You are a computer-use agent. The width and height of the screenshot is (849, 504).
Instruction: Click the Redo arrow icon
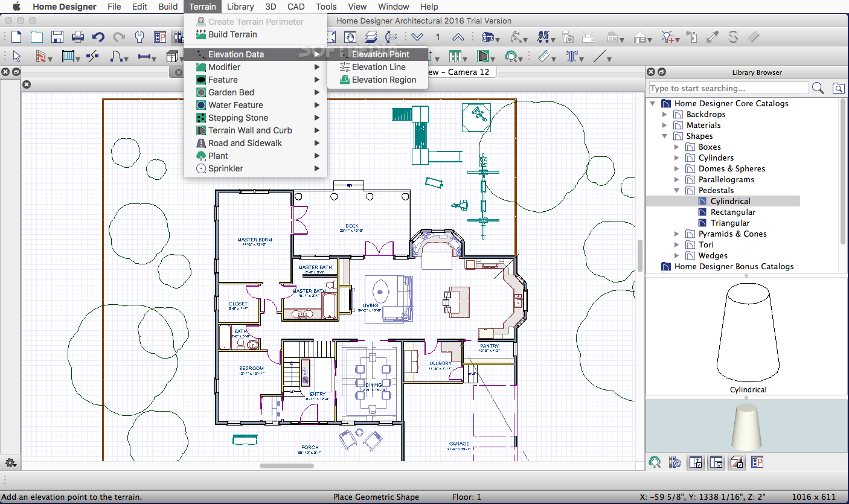pyautogui.click(x=119, y=37)
